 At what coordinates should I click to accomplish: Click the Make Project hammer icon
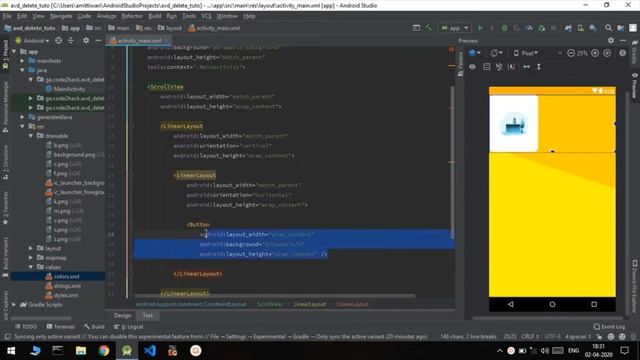point(428,28)
